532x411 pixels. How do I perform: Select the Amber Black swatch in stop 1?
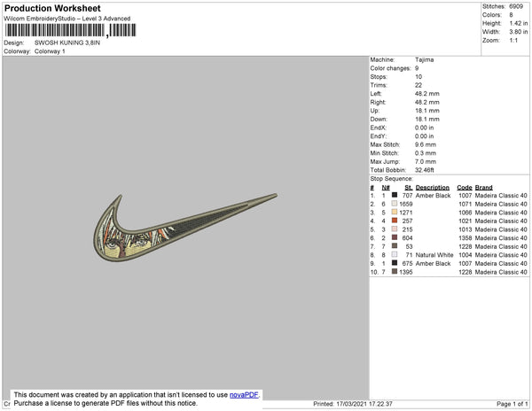pos(395,195)
